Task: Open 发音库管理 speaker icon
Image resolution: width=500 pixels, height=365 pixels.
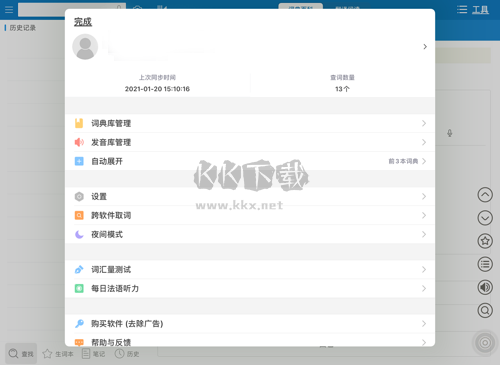Action: [x=79, y=142]
